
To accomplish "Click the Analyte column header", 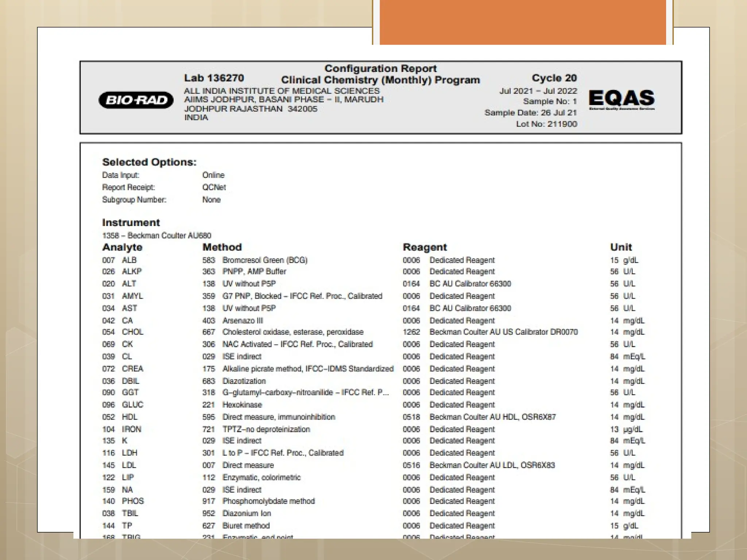I will click(122, 247).
